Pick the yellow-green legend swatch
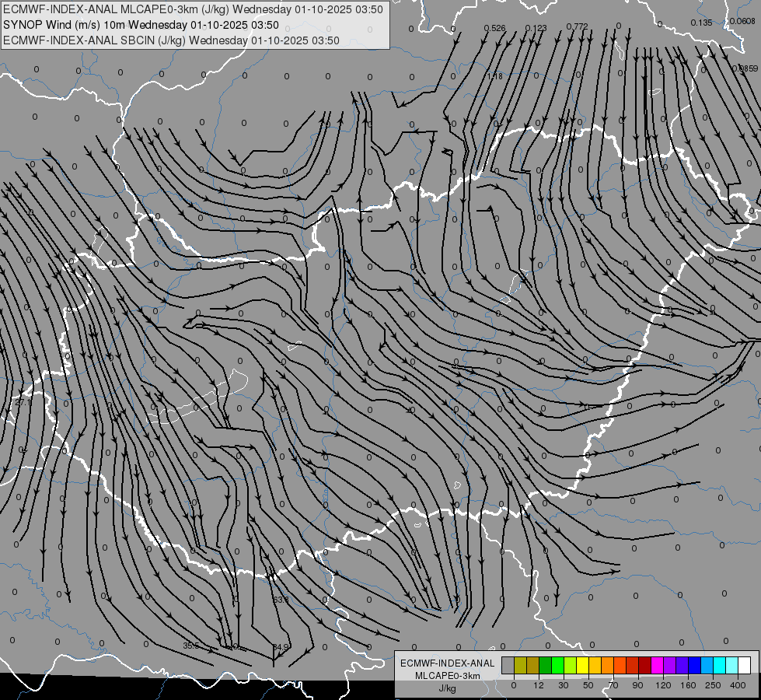Screen dimensions: 761x700 tap(571, 665)
